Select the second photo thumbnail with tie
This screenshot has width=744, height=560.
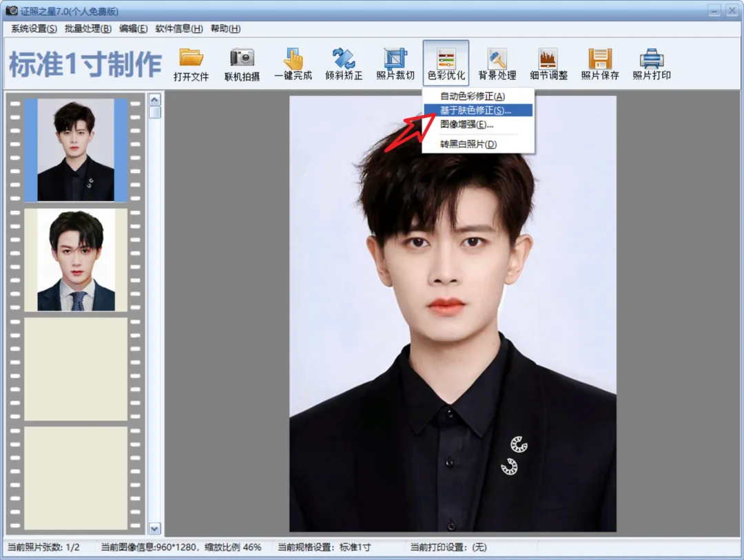(76, 260)
